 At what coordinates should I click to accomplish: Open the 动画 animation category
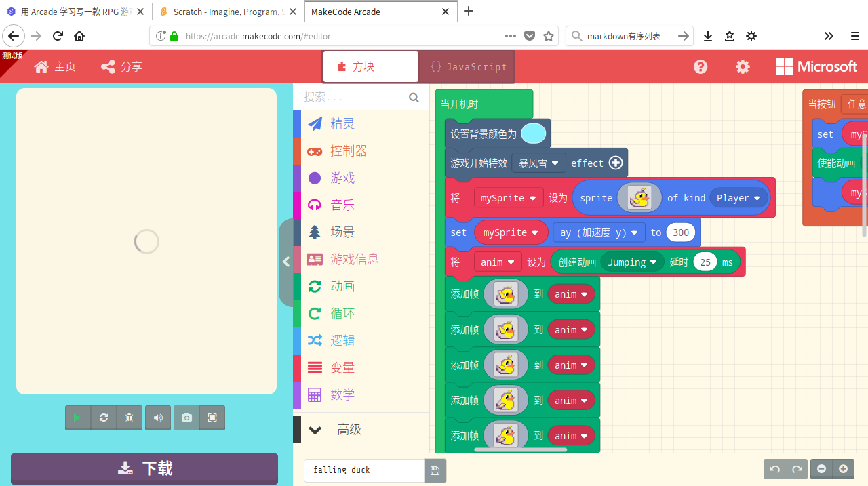tap(361, 286)
